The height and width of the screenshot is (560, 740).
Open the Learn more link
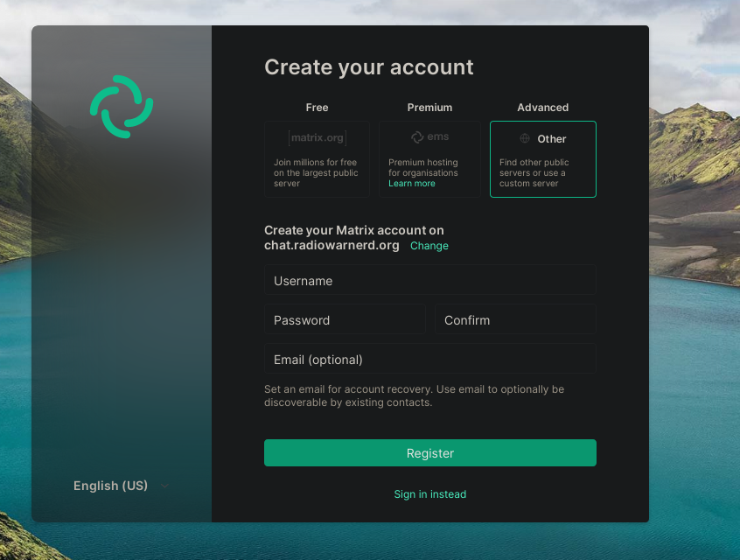tap(411, 184)
